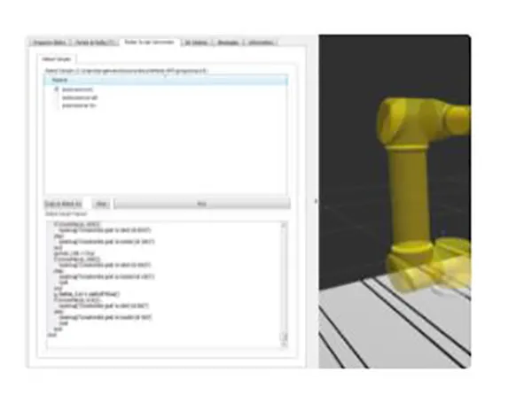The width and height of the screenshot is (532, 395).
Task: Select the third script row in the list
Action: 79,105
